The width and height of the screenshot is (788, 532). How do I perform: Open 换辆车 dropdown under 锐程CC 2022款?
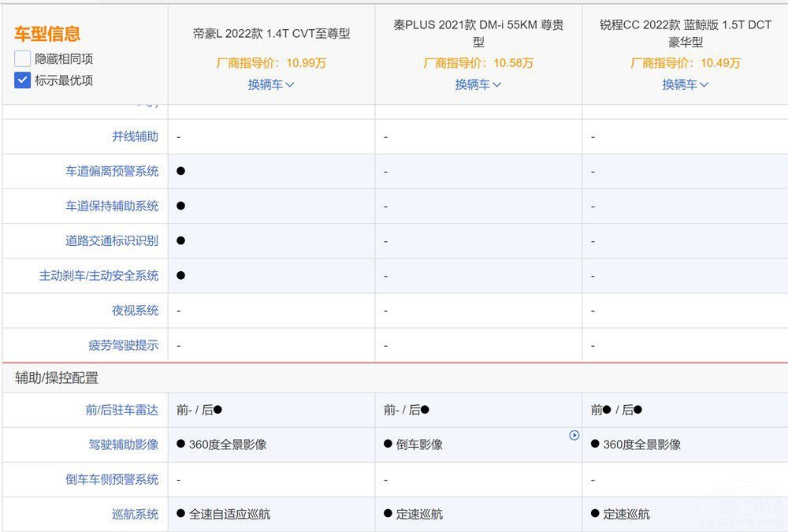(x=685, y=84)
